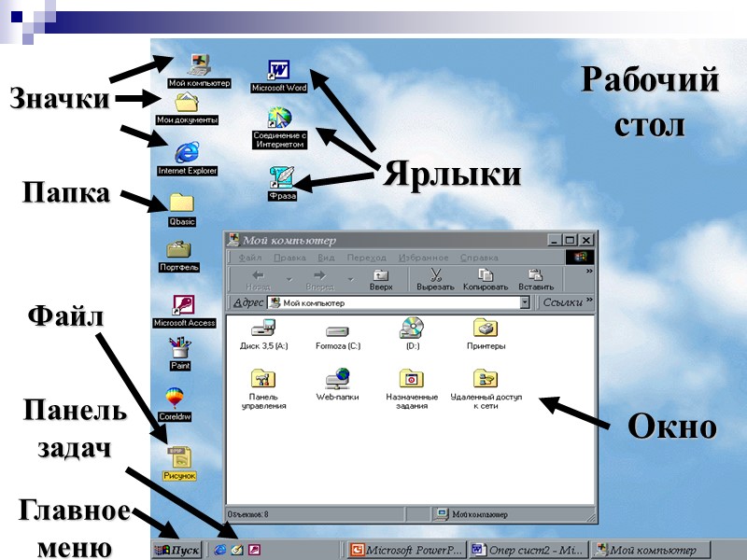
Task: Open the Принтеры folder icon
Action: coord(486,334)
